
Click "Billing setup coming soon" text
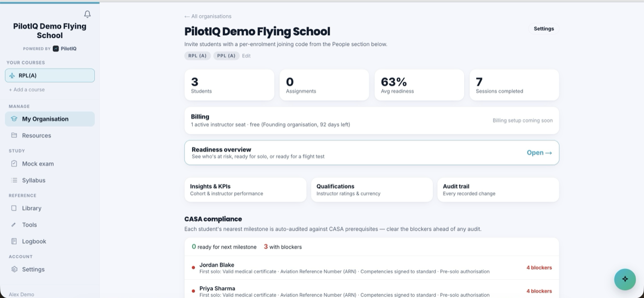click(523, 120)
